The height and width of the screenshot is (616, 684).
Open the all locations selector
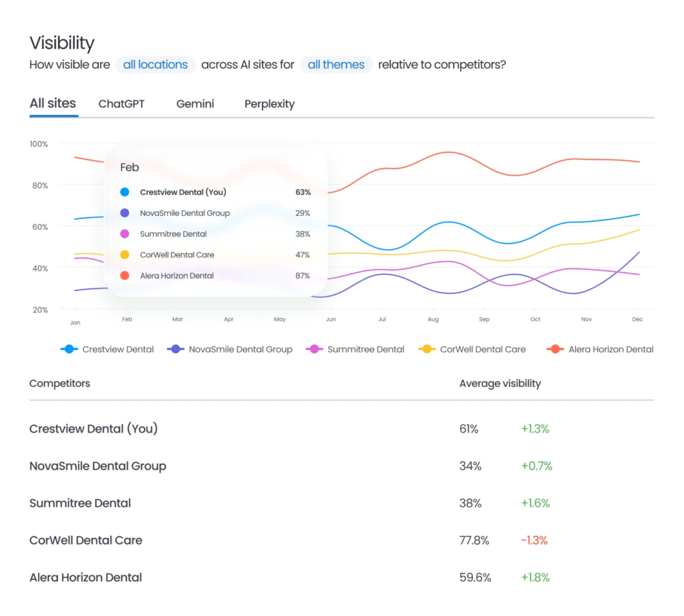click(155, 64)
